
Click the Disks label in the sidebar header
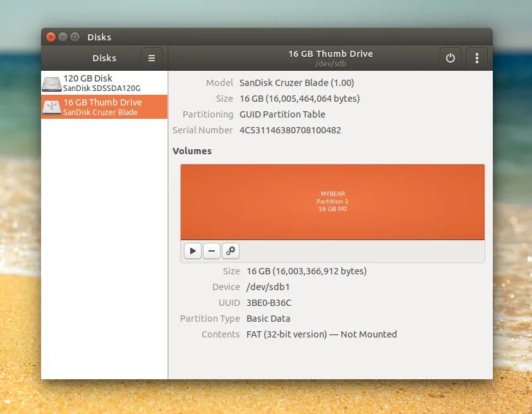pyautogui.click(x=104, y=58)
